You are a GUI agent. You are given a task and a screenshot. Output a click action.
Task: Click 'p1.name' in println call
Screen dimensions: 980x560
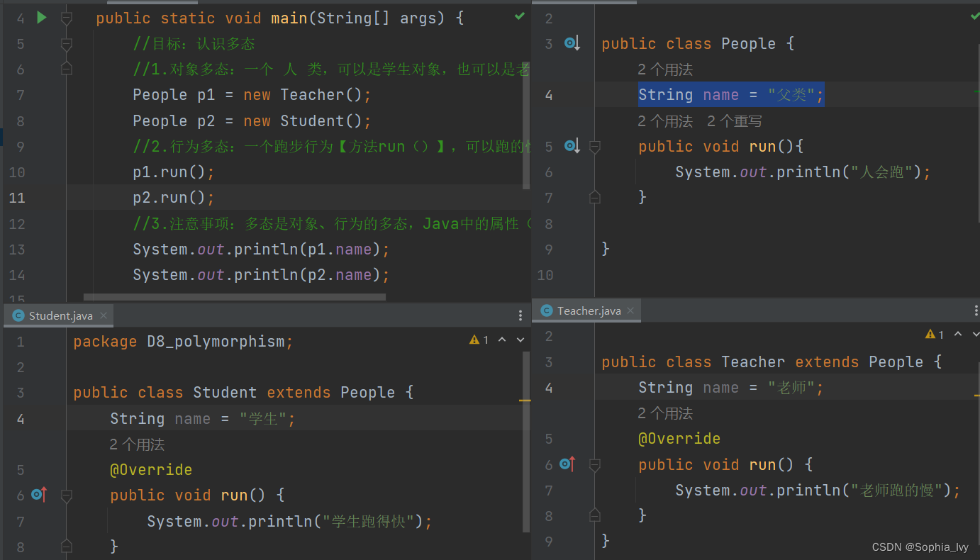(x=340, y=250)
